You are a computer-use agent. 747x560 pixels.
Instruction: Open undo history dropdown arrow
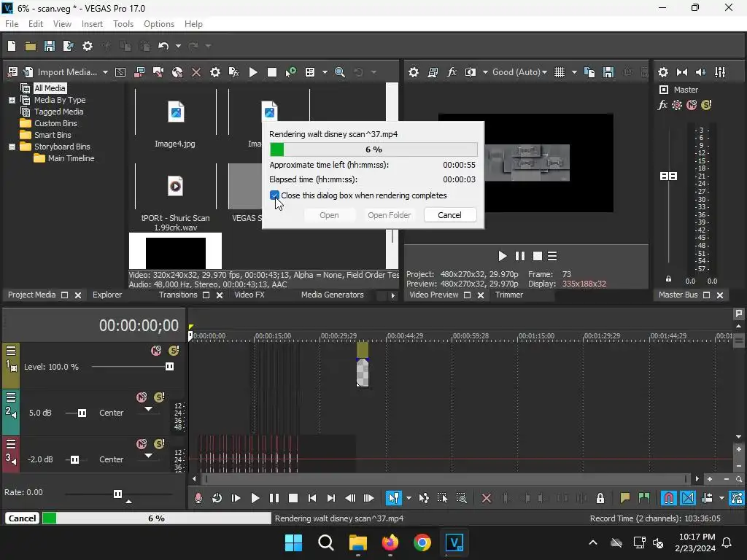178,46
